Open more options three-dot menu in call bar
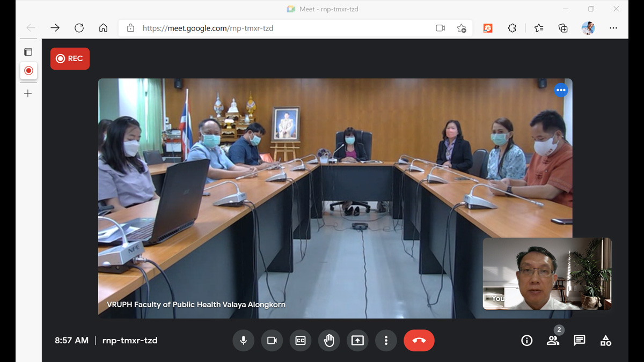The width and height of the screenshot is (644, 362). [386, 341]
